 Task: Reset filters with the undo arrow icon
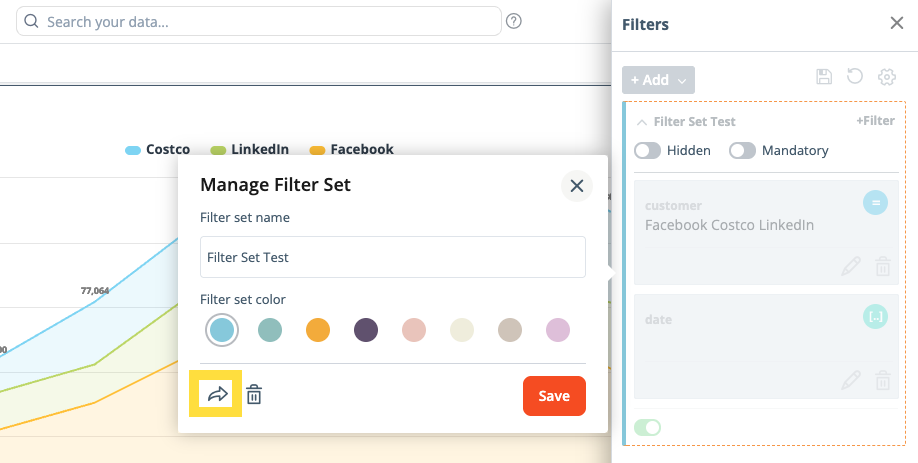(854, 77)
